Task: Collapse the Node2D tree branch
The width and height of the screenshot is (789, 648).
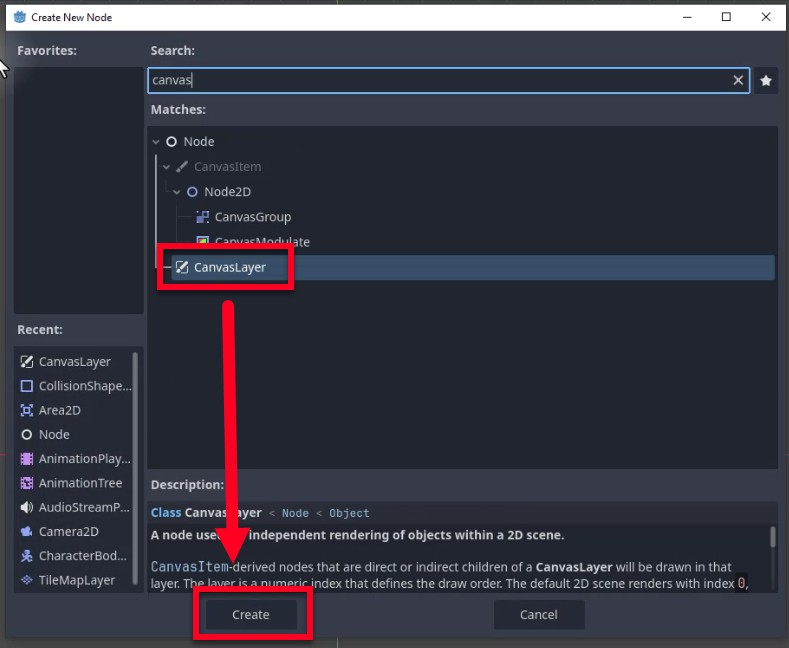Action: pyautogui.click(x=177, y=192)
